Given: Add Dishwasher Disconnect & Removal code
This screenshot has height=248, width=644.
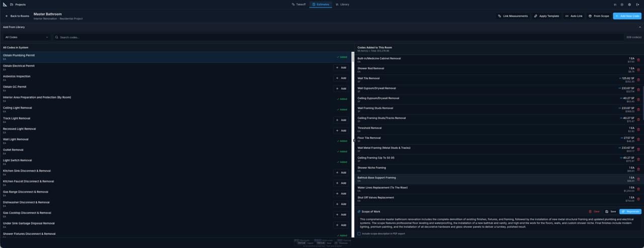Looking at the screenshot, I should [x=341, y=204].
